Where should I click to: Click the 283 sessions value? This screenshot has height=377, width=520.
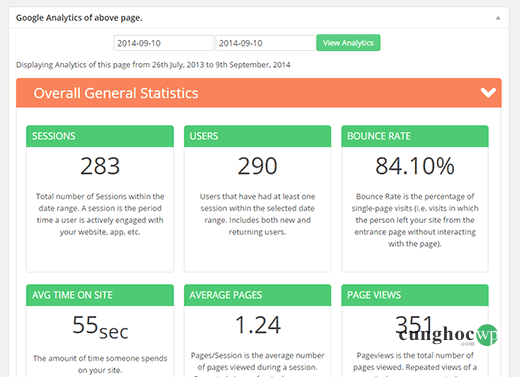[100, 166]
